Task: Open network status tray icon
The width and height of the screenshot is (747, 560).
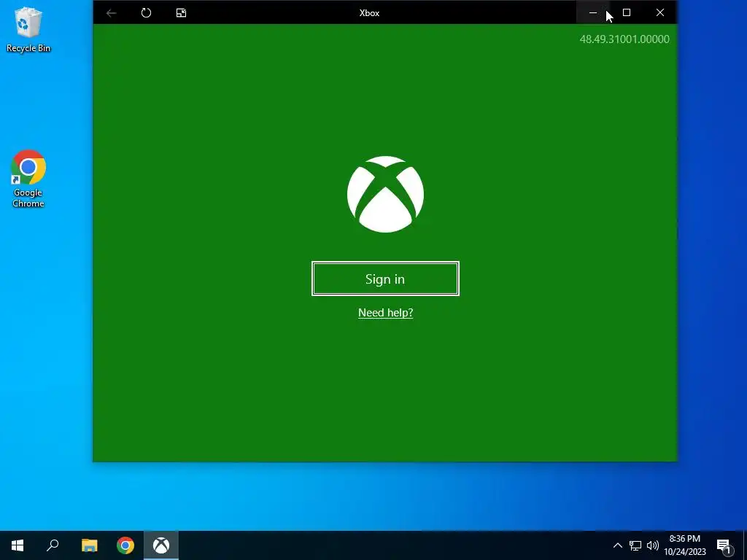Action: tap(635, 545)
